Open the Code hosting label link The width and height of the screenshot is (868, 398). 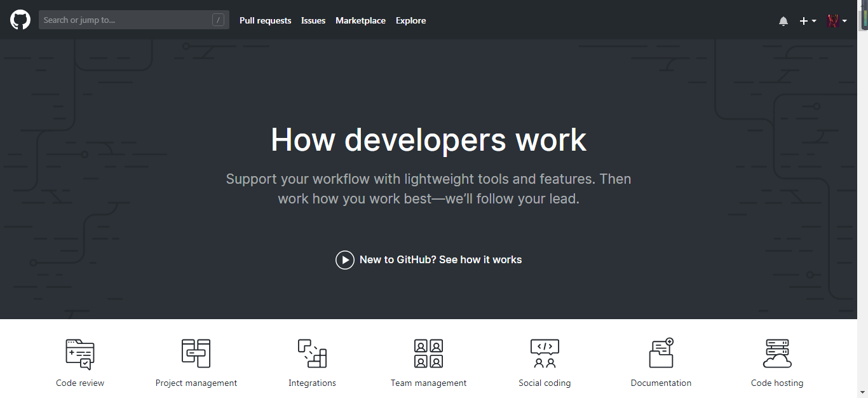point(777,383)
